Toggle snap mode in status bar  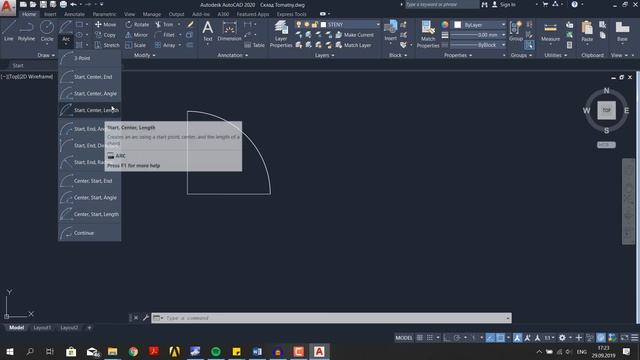[430, 338]
